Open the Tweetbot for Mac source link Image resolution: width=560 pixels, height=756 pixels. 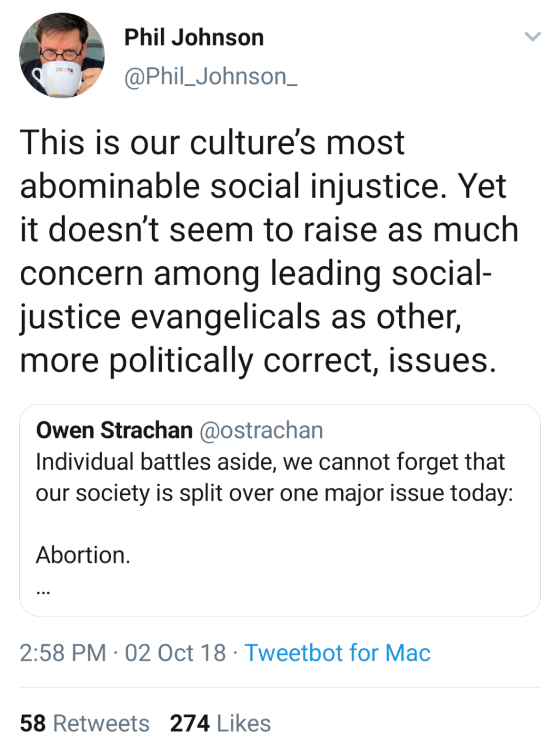337,653
